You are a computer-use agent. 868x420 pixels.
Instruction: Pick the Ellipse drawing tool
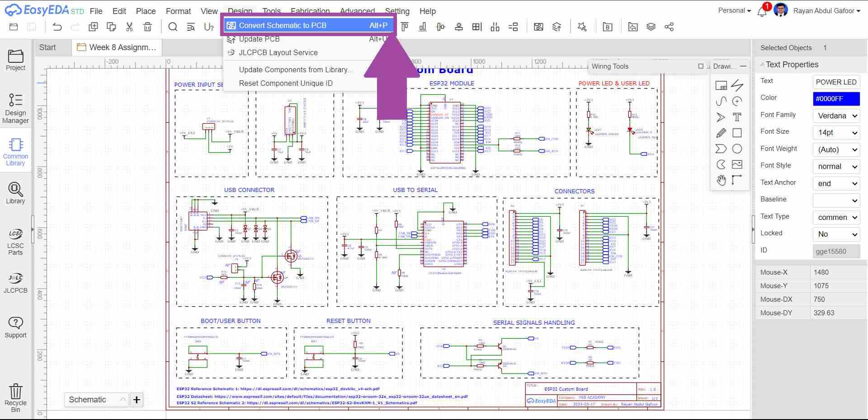tap(737, 149)
